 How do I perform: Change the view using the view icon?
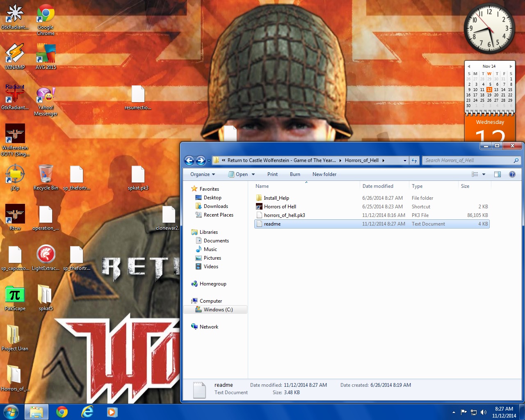pos(475,174)
